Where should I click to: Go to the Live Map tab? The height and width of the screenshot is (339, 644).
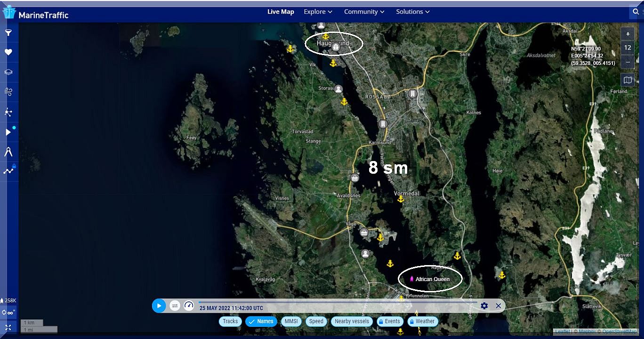tap(281, 12)
